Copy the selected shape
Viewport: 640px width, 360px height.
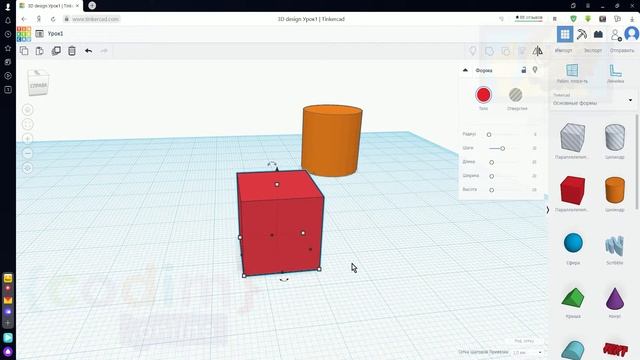coord(24,51)
